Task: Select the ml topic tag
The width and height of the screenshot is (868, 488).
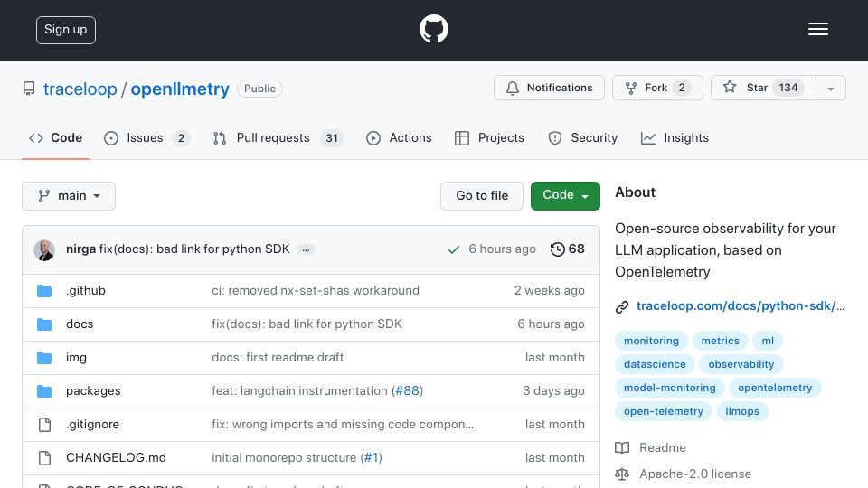Action: click(768, 341)
